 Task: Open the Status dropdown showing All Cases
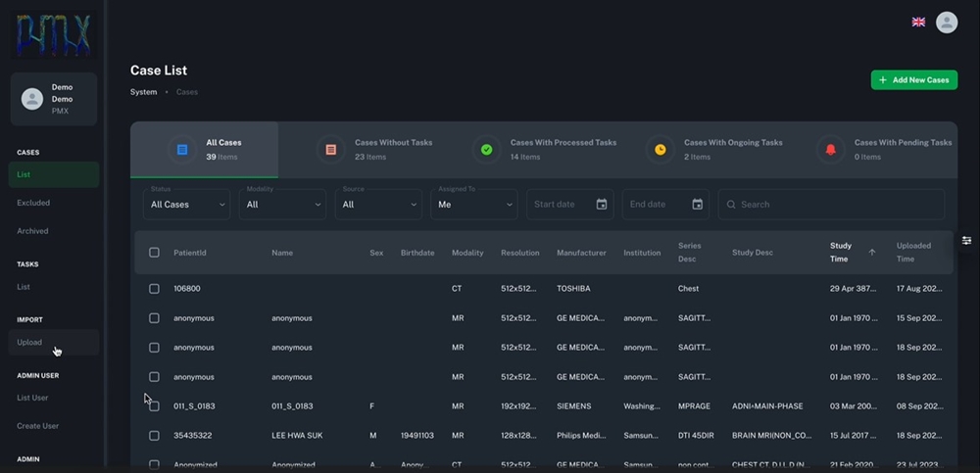(185, 205)
